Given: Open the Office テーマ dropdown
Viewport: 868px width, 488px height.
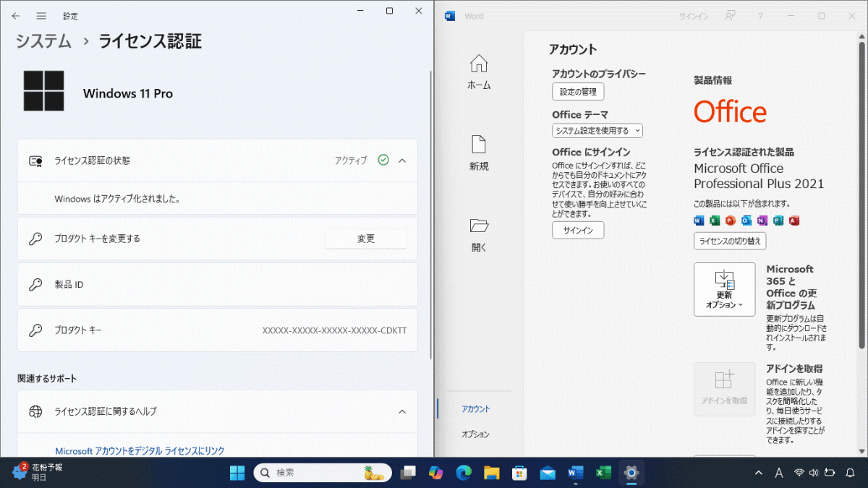Looking at the screenshot, I should [x=597, y=131].
